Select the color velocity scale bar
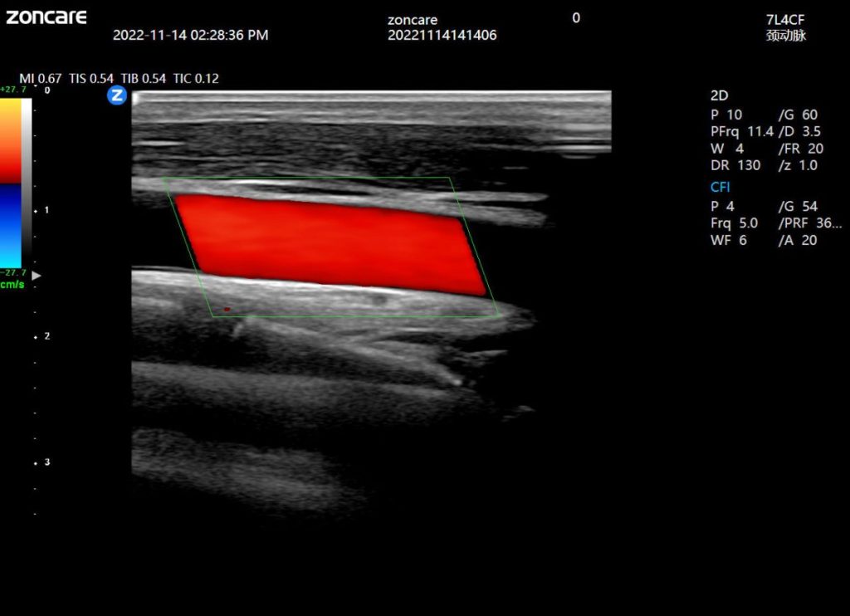 (x=10, y=183)
